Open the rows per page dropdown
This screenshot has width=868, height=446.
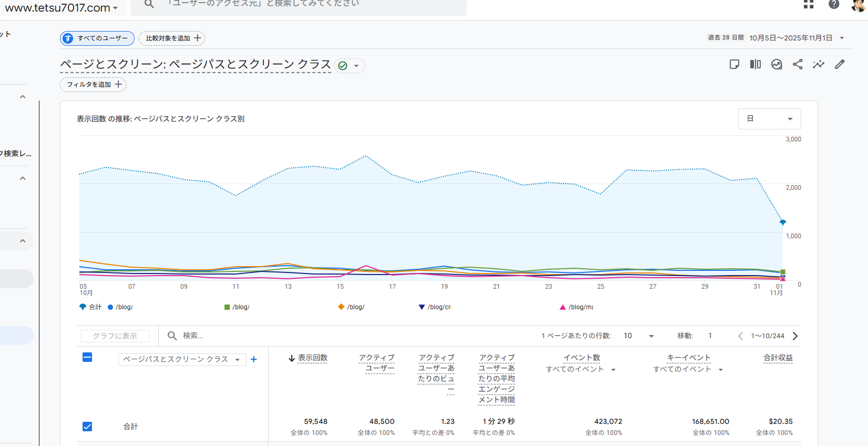click(639, 336)
